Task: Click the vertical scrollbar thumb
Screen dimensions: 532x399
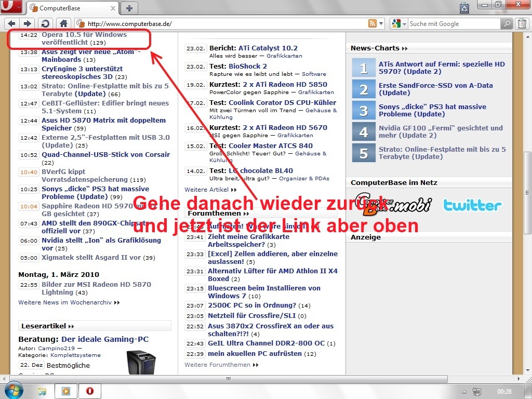Action: coord(527,192)
